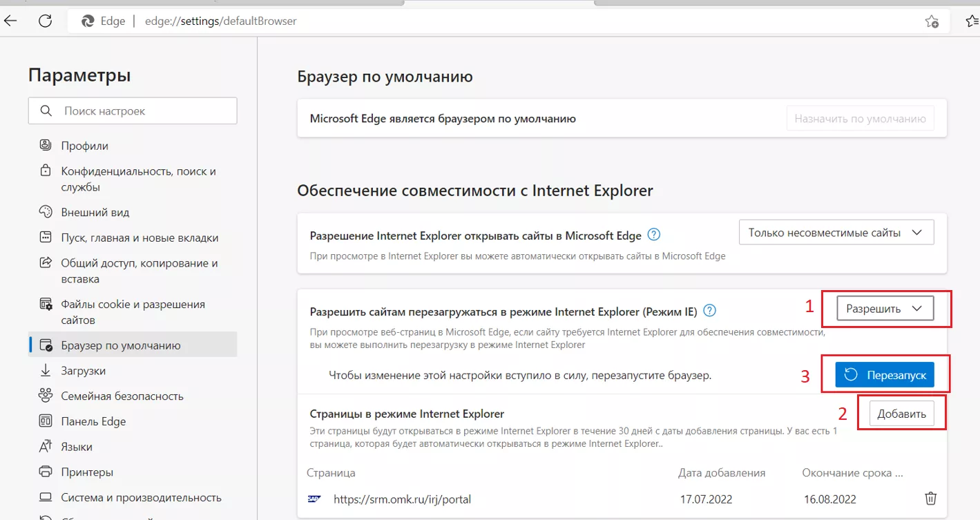Click the 'Страницы в режиме Internet Explorer' heading

(407, 414)
